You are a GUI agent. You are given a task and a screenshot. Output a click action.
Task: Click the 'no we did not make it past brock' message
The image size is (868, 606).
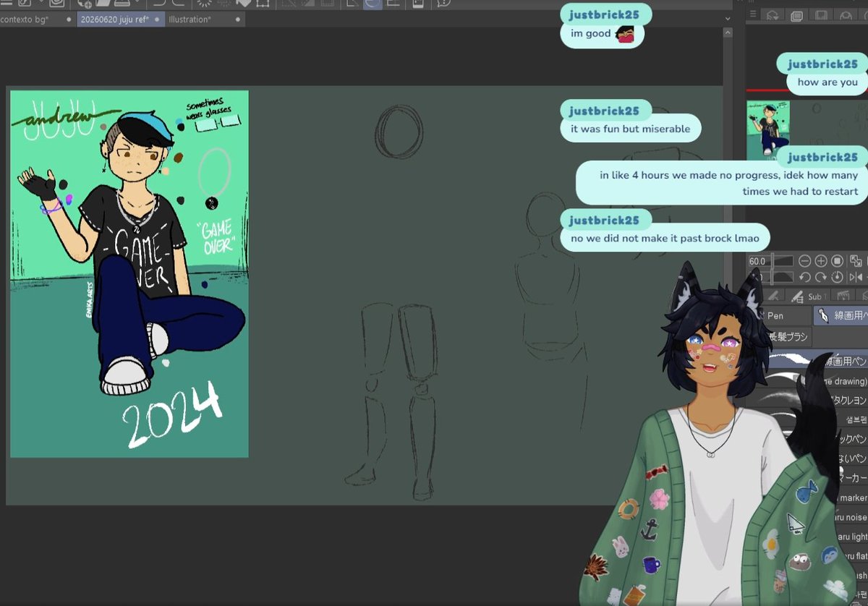tap(664, 238)
